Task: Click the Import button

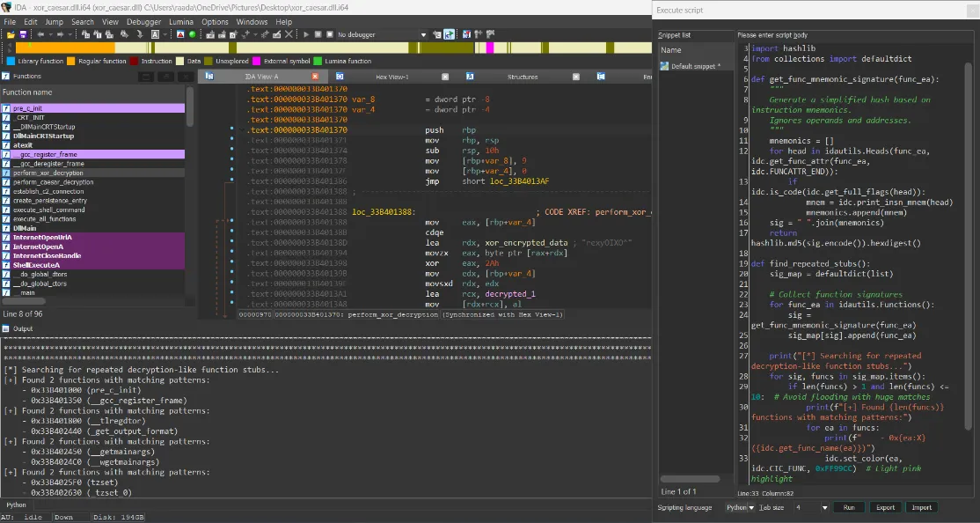Action: [921, 507]
